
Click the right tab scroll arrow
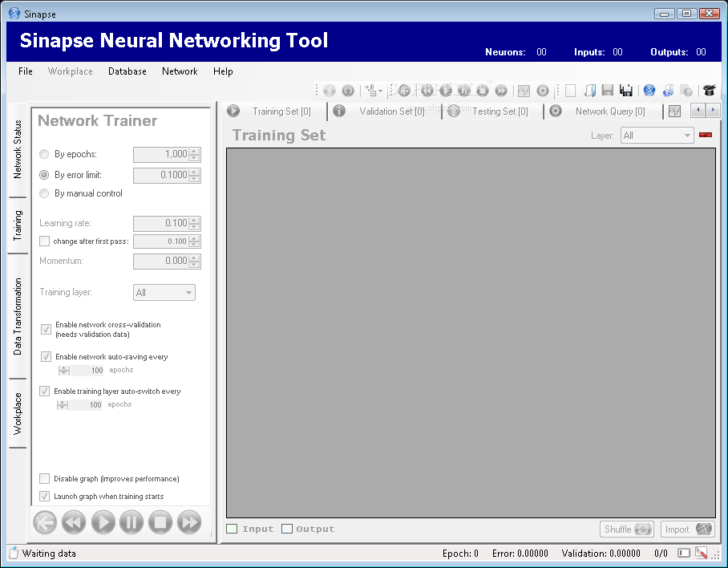pos(713,110)
